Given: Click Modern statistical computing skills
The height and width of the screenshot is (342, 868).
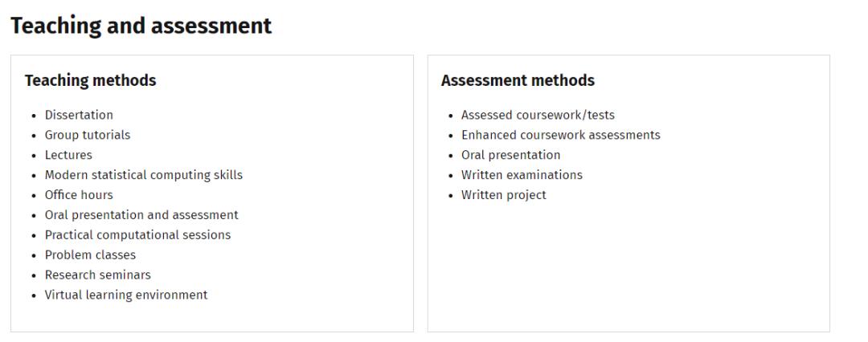Looking at the screenshot, I should click(x=143, y=175).
